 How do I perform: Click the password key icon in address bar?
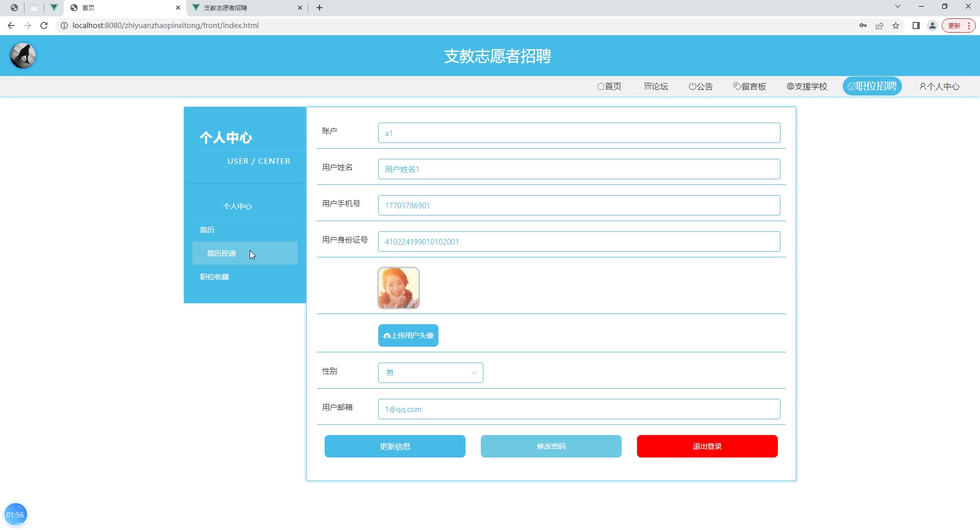[863, 26]
